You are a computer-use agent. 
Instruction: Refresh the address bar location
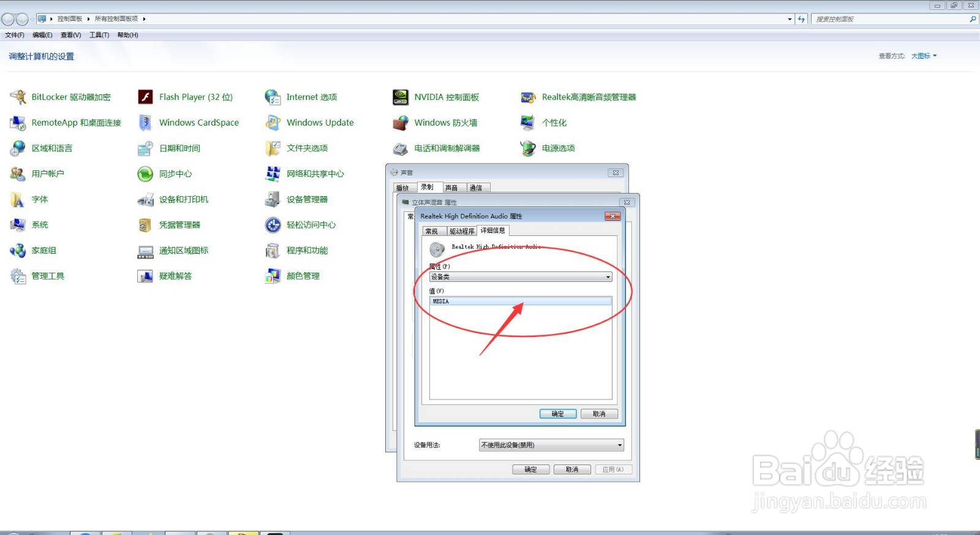pyautogui.click(x=801, y=19)
